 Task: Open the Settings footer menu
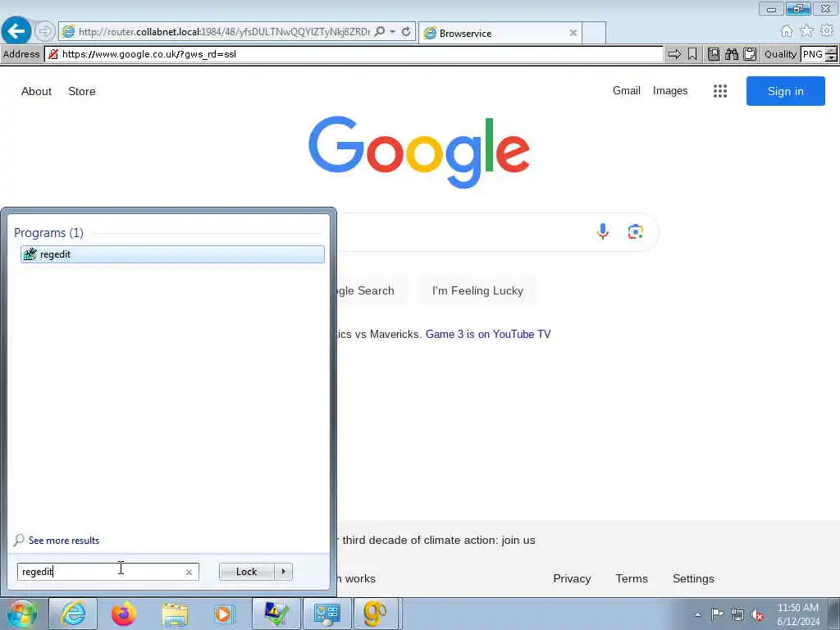click(693, 578)
